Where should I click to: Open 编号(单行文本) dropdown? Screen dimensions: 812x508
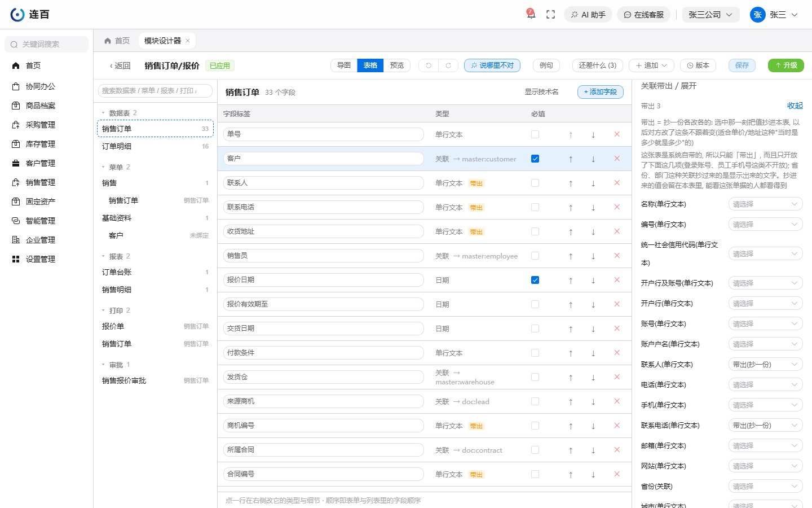(765, 224)
